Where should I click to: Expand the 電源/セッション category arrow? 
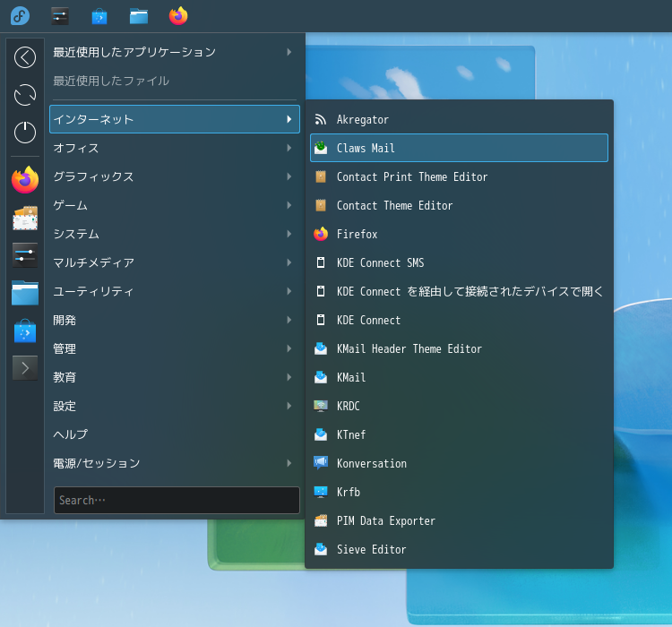click(289, 463)
